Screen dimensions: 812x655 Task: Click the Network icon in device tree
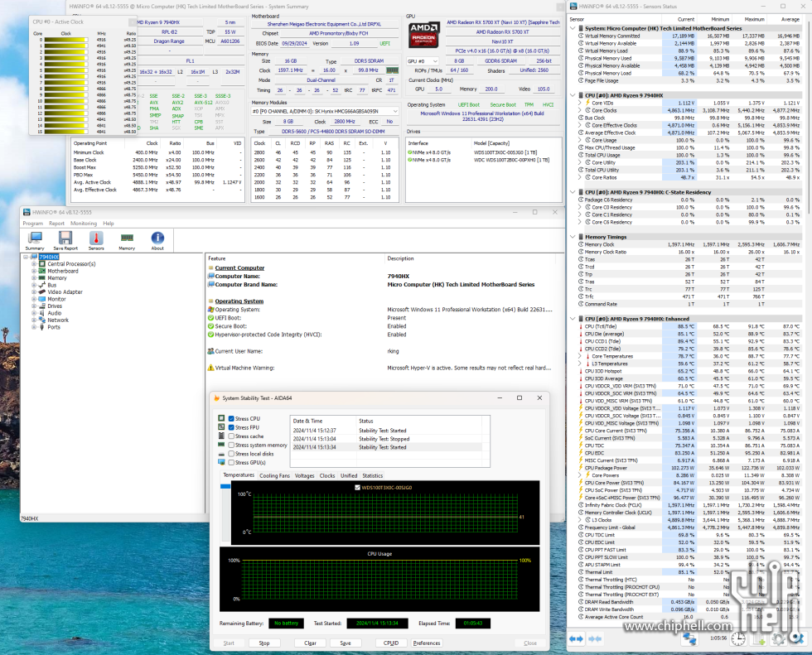42,320
